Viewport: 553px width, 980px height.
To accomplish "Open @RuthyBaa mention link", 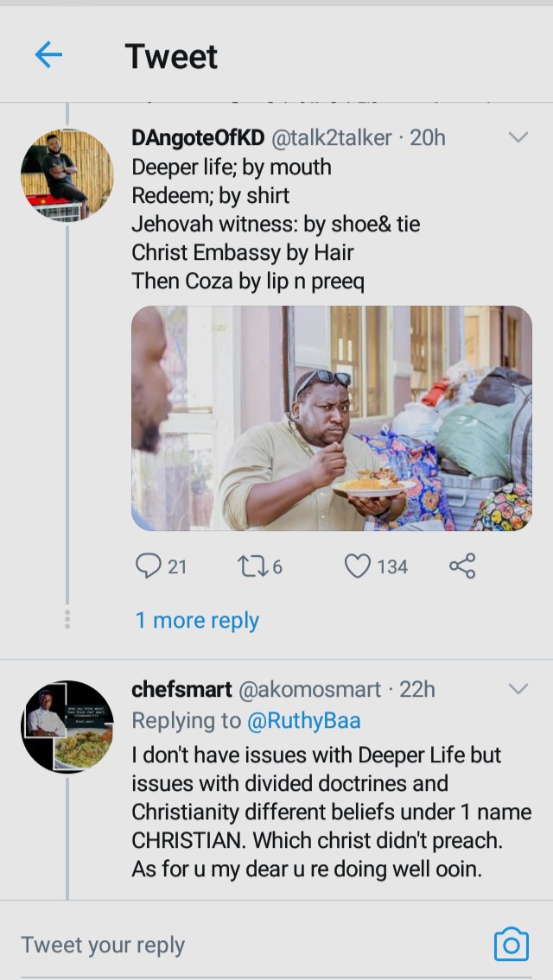I will 304,721.
